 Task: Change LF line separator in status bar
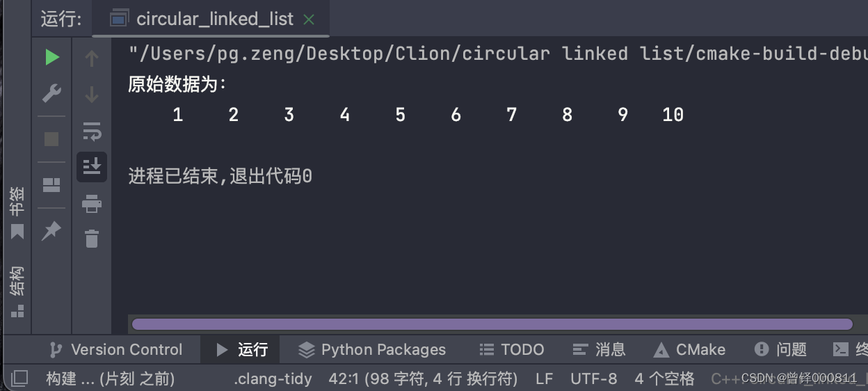point(544,379)
